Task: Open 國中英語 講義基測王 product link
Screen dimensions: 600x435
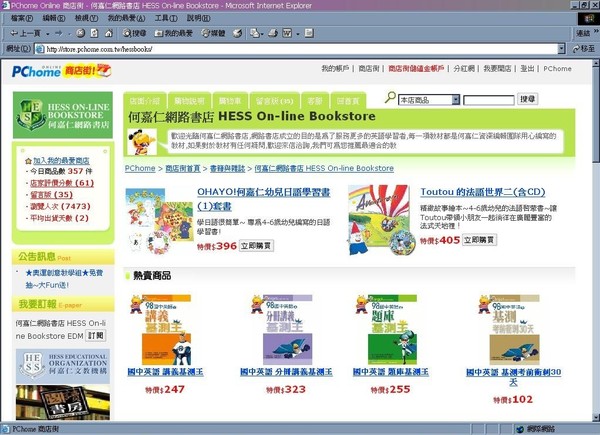Action: pos(165,372)
